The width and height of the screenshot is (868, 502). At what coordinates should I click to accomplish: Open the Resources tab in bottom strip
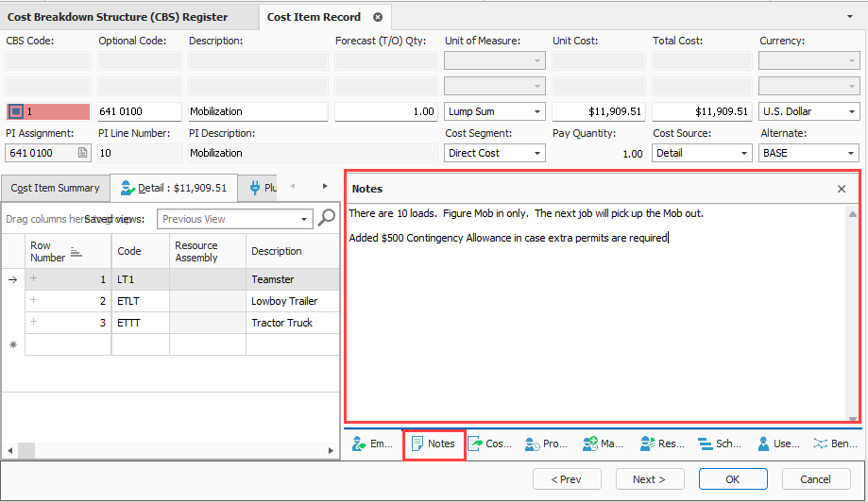(661, 443)
